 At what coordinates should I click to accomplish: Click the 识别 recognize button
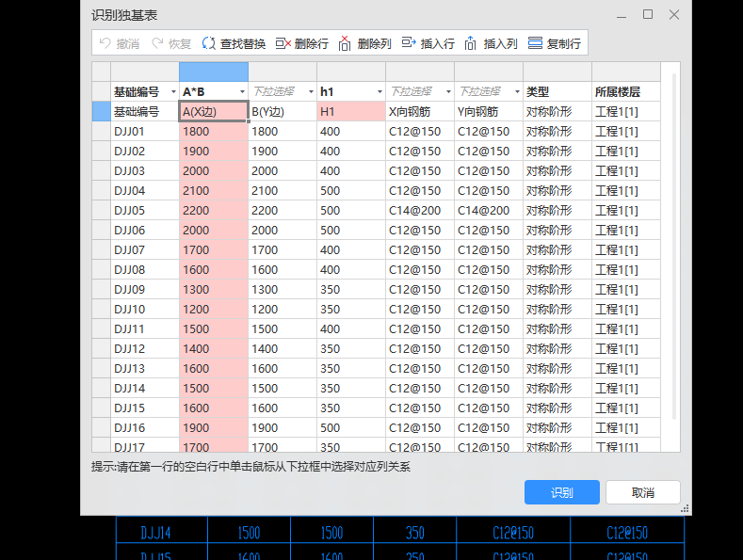[x=562, y=492]
